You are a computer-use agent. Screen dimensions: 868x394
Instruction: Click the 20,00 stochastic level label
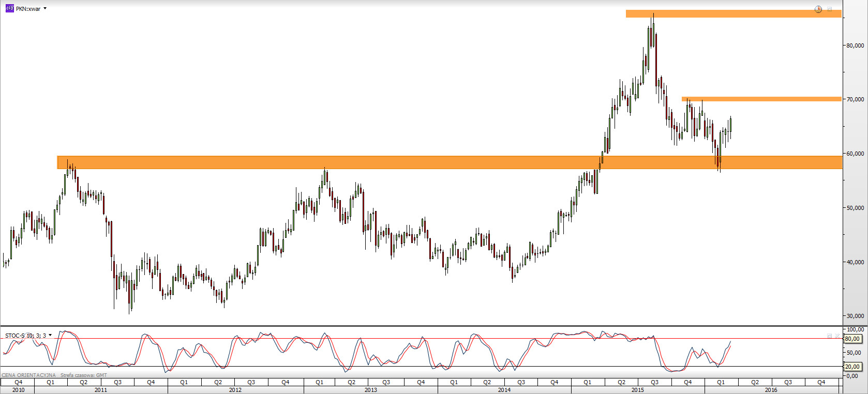click(x=852, y=367)
